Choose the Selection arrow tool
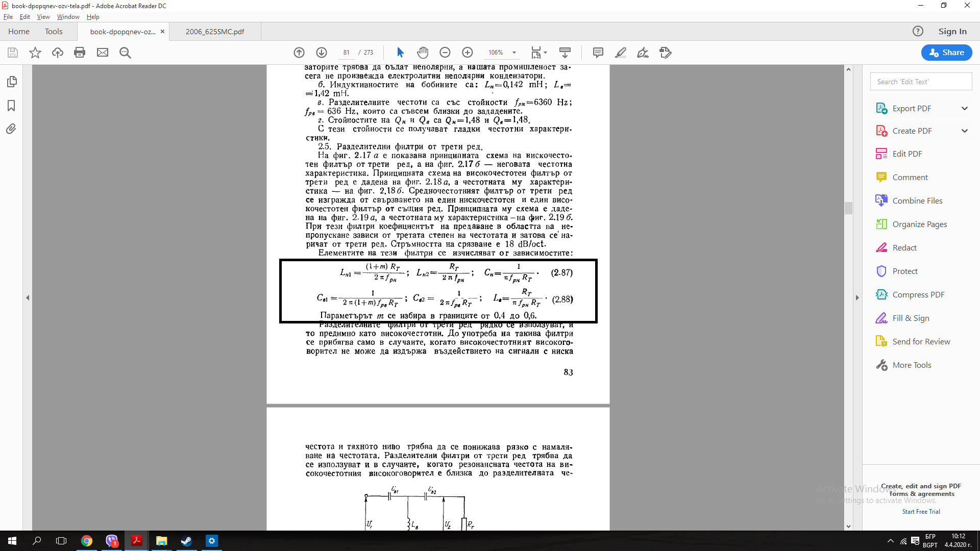 (x=400, y=53)
